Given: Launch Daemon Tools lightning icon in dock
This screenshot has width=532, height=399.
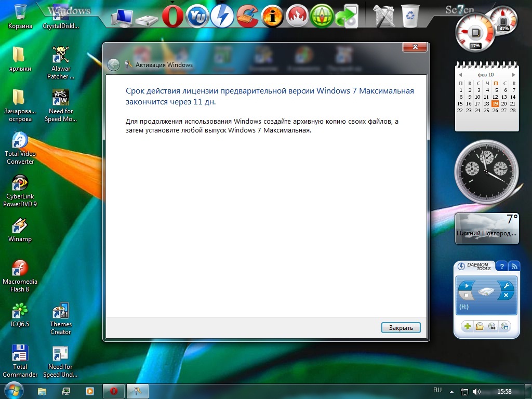Looking at the screenshot, I should [x=222, y=16].
